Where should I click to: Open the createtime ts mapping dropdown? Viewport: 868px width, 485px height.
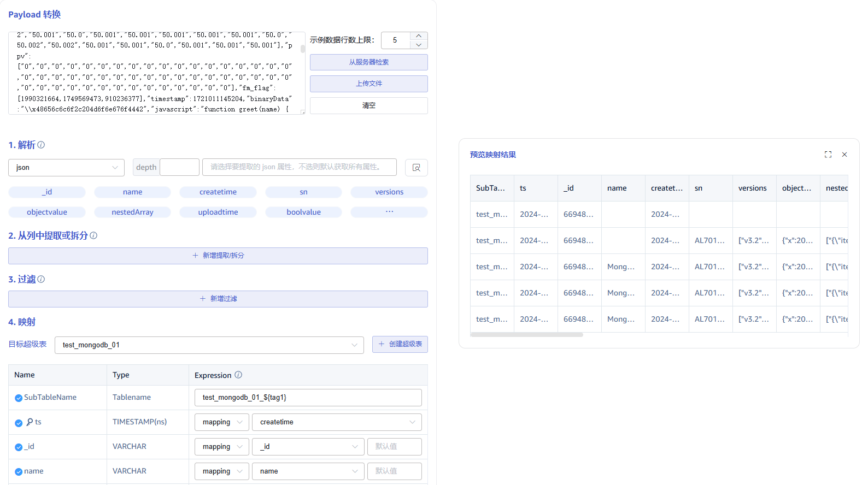337,422
